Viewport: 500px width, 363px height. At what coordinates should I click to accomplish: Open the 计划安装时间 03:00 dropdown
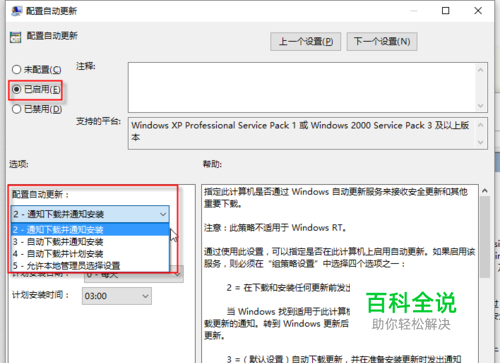click(x=117, y=296)
